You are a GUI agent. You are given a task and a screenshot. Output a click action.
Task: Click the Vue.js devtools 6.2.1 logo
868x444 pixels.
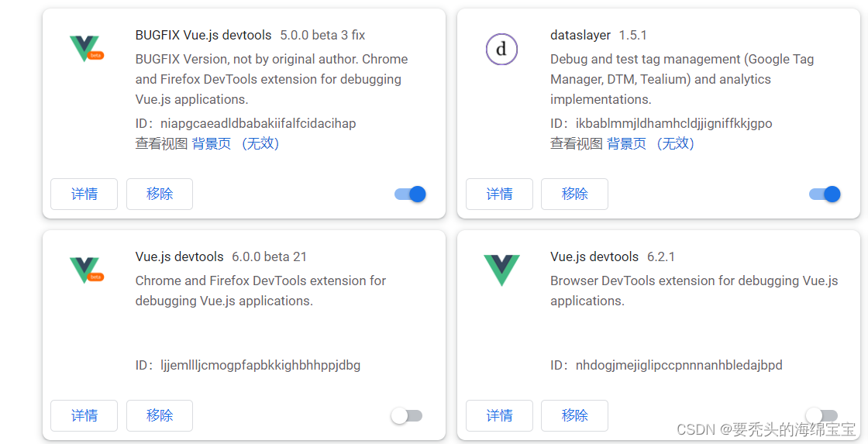501,270
